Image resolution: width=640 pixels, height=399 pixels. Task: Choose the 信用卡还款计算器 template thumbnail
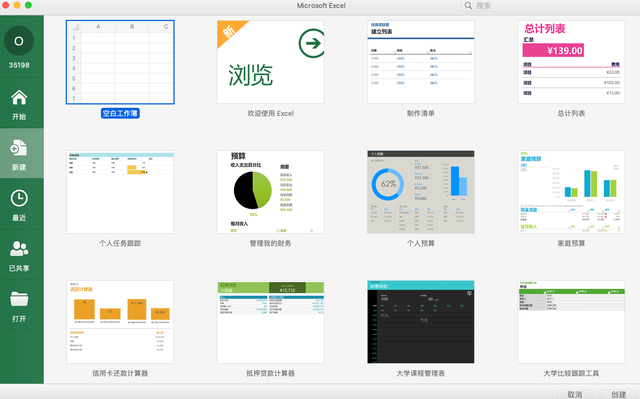(x=120, y=322)
